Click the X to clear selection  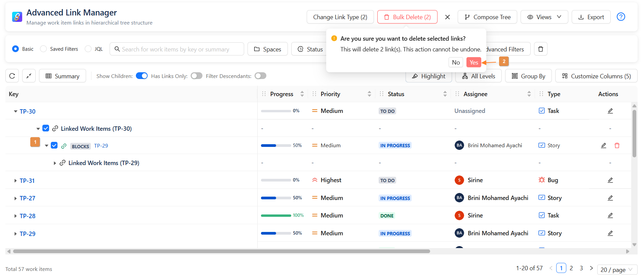click(447, 17)
